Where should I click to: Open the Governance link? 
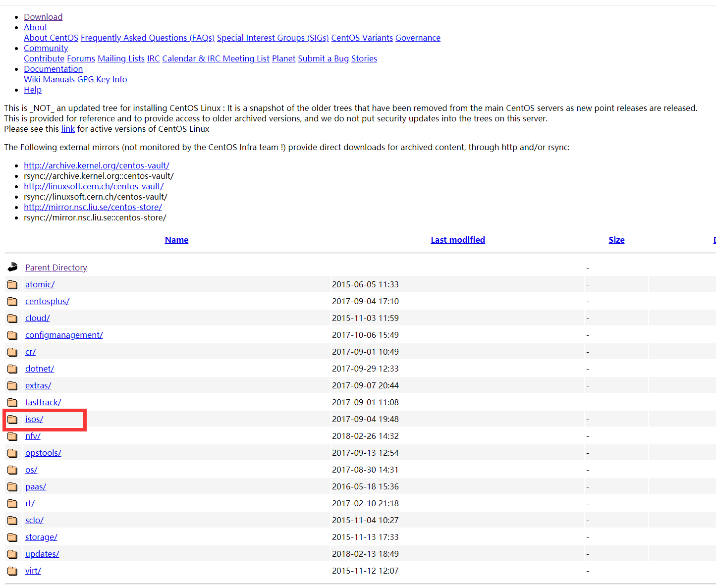(418, 38)
